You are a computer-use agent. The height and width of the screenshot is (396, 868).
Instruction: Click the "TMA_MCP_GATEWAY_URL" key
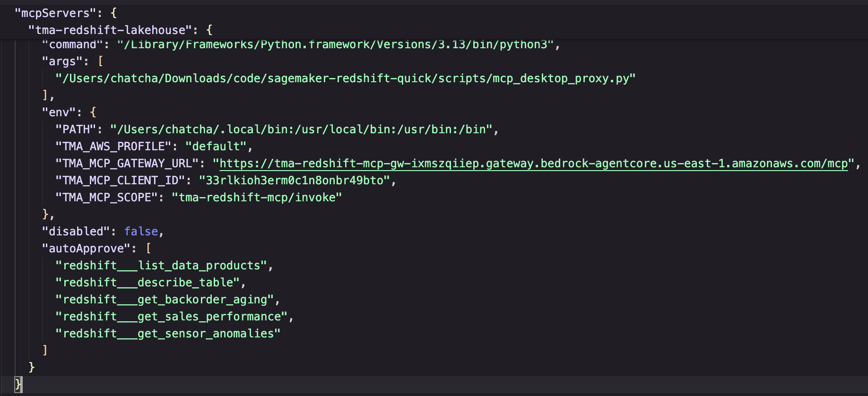(127, 164)
